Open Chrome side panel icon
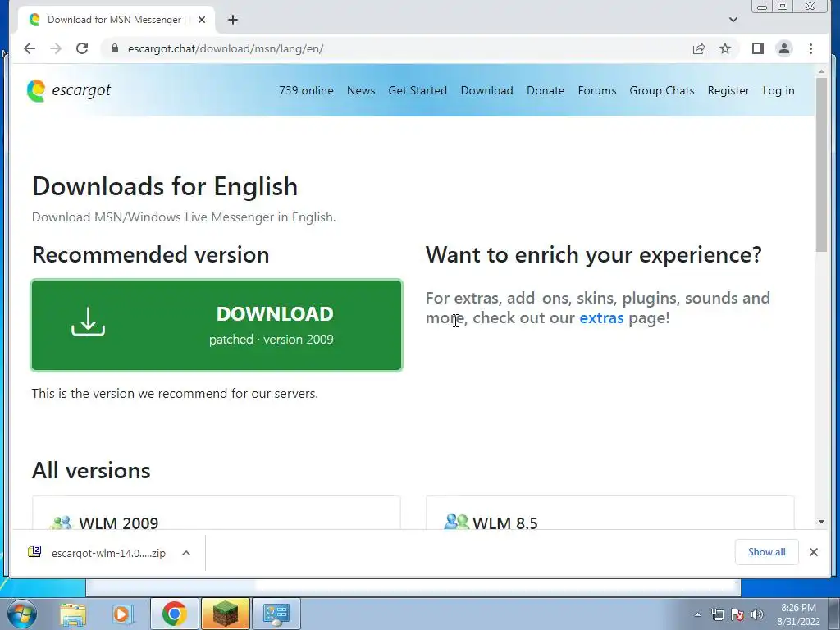840x630 pixels. coord(757,48)
